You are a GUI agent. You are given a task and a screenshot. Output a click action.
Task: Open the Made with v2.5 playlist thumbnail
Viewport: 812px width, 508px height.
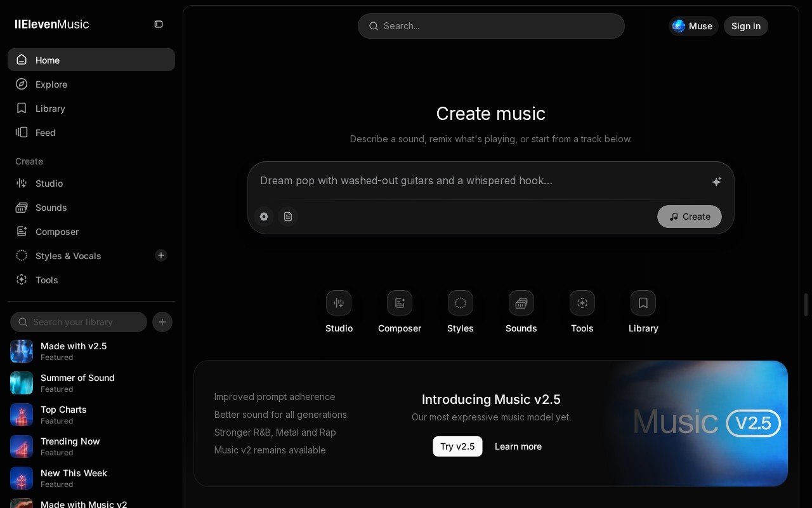coord(22,351)
